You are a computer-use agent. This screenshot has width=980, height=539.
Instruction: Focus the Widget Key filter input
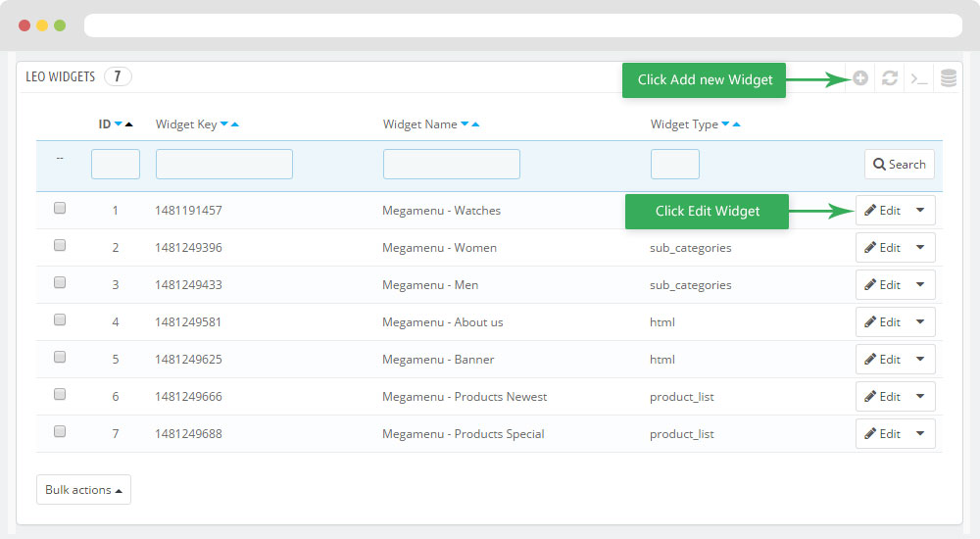click(223, 164)
